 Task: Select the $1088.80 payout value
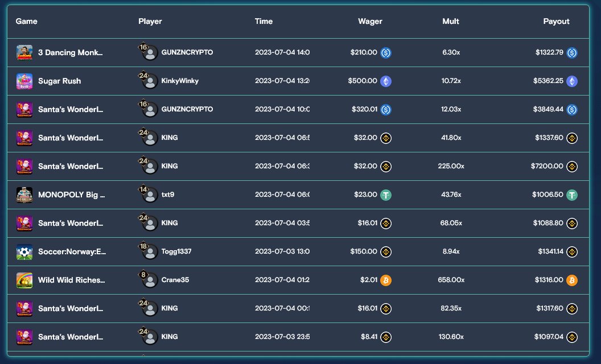click(548, 222)
